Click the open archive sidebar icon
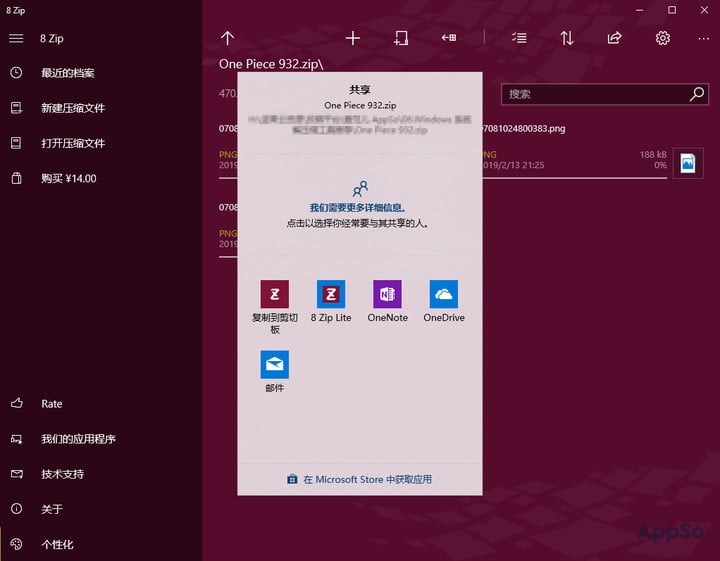Viewport: 720px width, 561px height. point(16,143)
